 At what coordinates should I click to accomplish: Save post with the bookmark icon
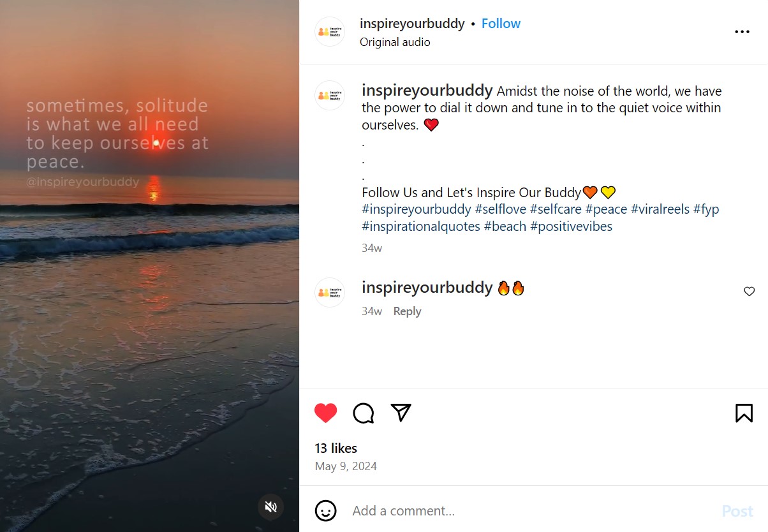coord(744,413)
